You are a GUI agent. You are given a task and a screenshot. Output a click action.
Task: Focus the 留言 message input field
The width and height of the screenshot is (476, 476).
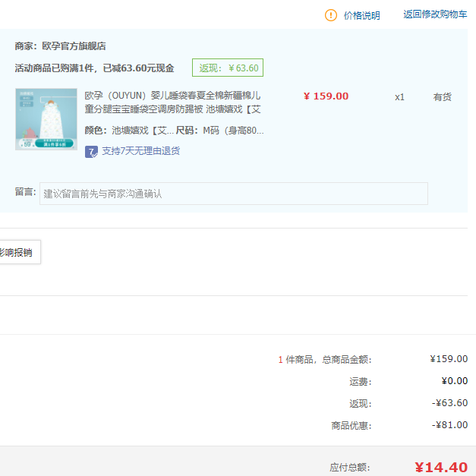234,194
